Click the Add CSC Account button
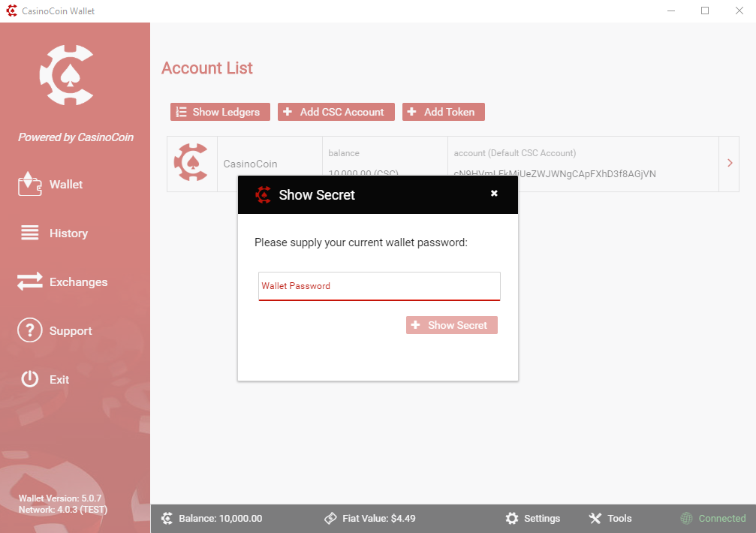Image resolution: width=756 pixels, height=533 pixels. (336, 112)
